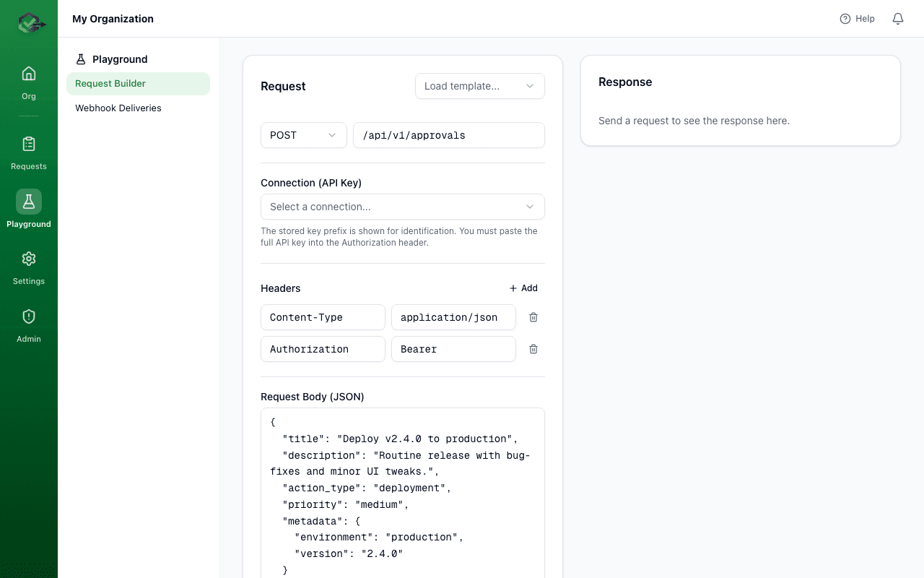Delete the Content-Type header via trash icon
924x578 pixels.
click(533, 317)
